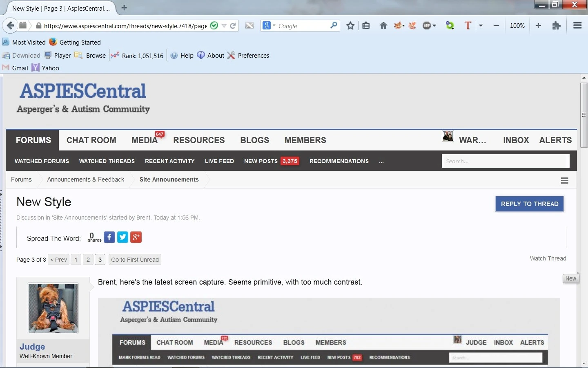Jump to page 1 of thread
588x368 pixels.
(x=76, y=260)
